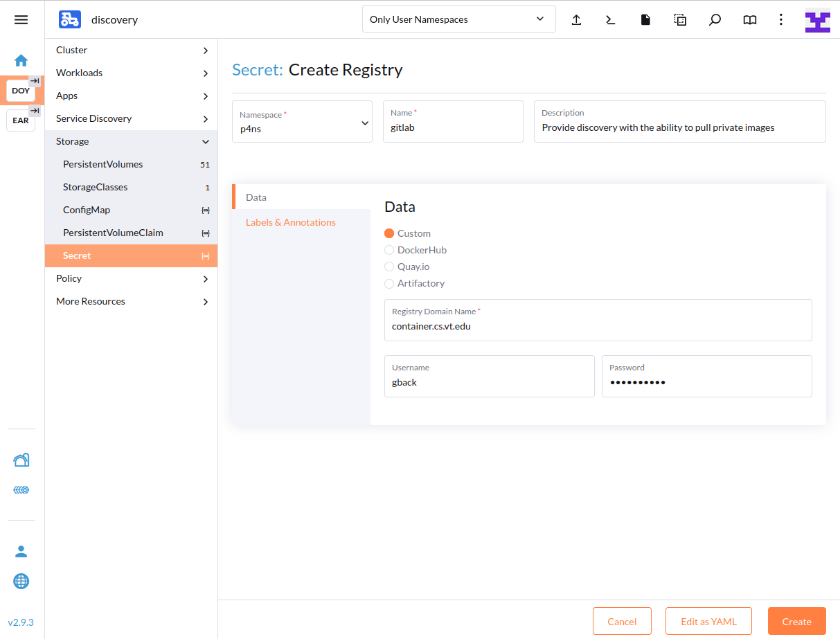This screenshot has width=840, height=639.
Task: Click Edit as YAML button
Action: 708,621
